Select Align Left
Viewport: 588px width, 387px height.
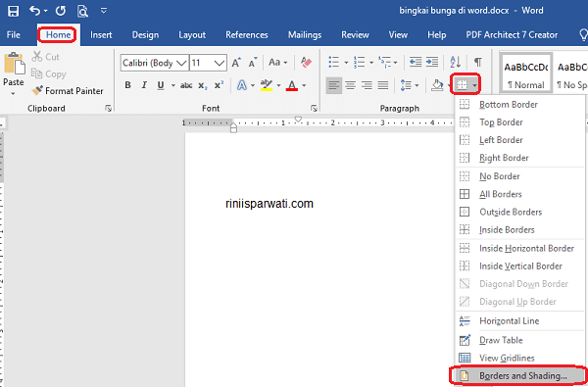(333, 85)
